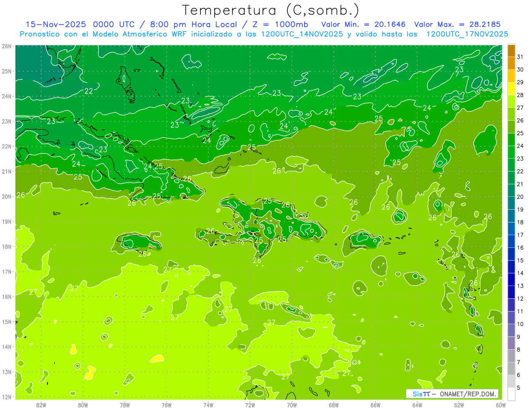Click longitude axis label "66W"
This screenshot has width=532, height=411.
click(x=376, y=405)
